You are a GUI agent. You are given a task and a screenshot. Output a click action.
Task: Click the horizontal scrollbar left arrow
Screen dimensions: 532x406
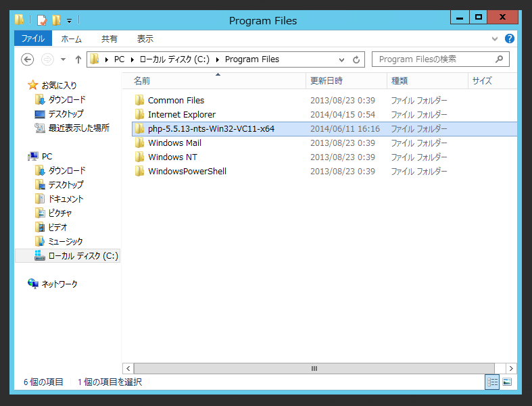(128, 368)
